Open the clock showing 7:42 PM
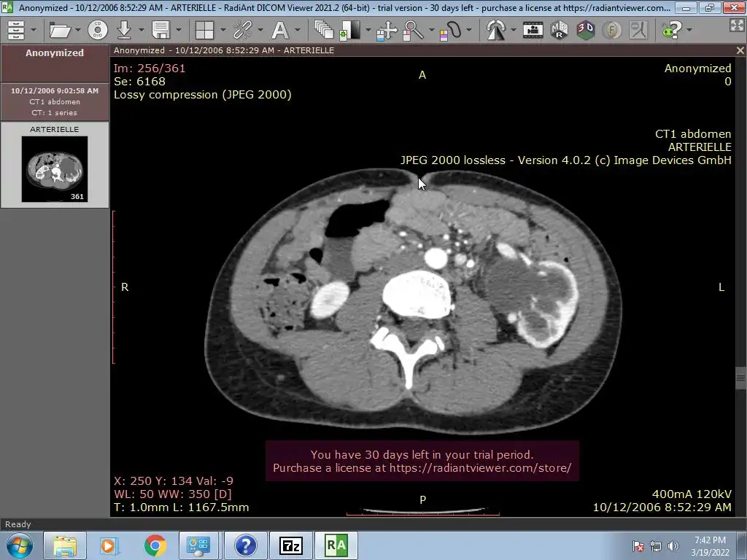This screenshot has width=747, height=560. [x=710, y=546]
